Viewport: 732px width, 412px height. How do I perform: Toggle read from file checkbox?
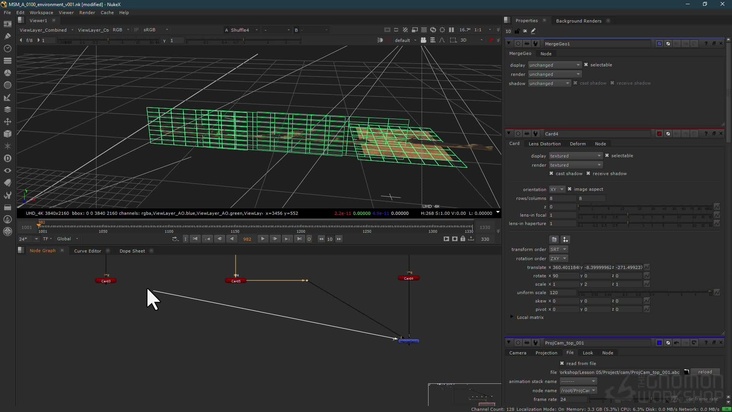562,363
